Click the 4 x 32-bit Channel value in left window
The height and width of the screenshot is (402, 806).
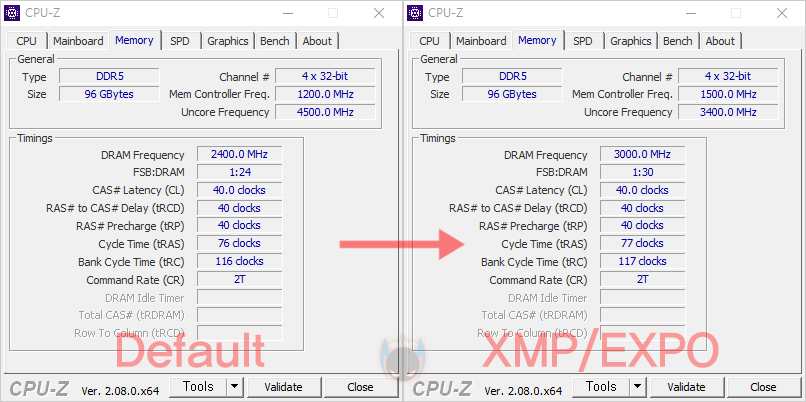pyautogui.click(x=325, y=77)
